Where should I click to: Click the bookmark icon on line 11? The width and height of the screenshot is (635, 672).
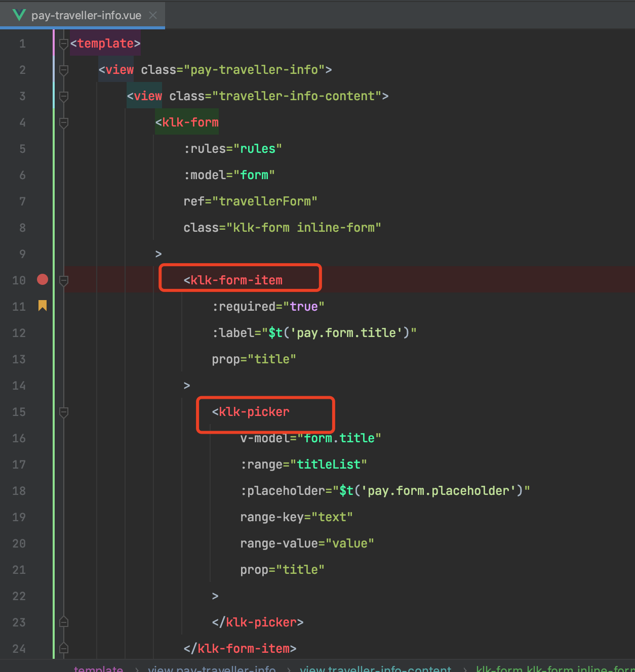coord(43,306)
